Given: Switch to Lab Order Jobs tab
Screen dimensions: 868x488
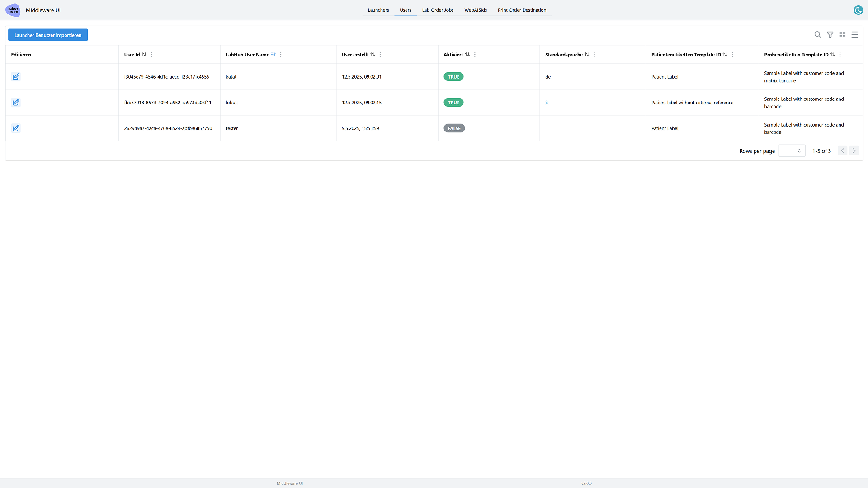Looking at the screenshot, I should click(438, 10).
